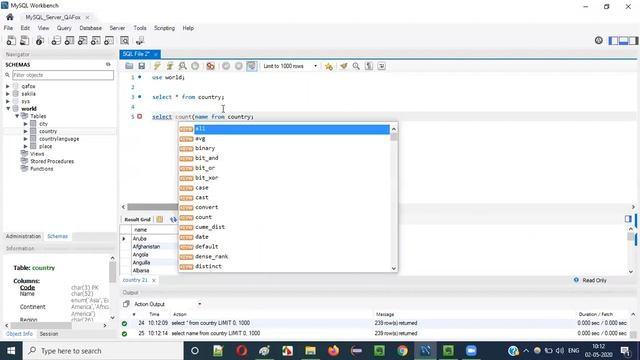Open the Query menu
The height and width of the screenshot is (360, 640).
click(x=64, y=28)
